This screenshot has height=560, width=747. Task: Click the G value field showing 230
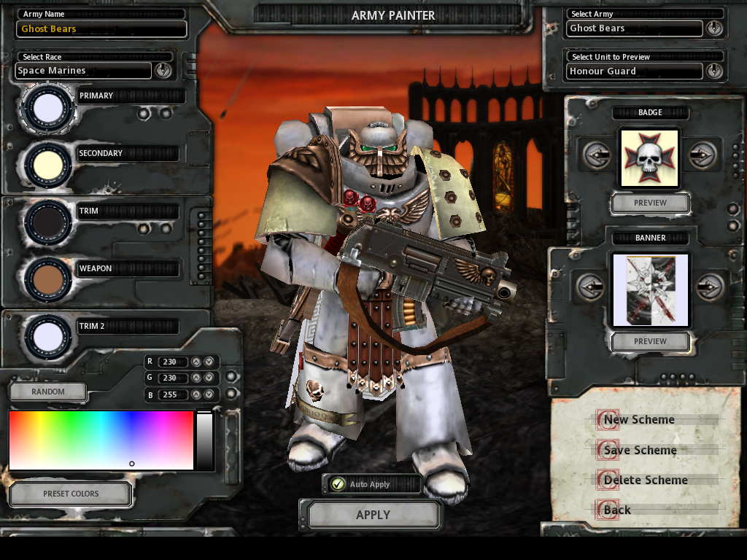172,378
